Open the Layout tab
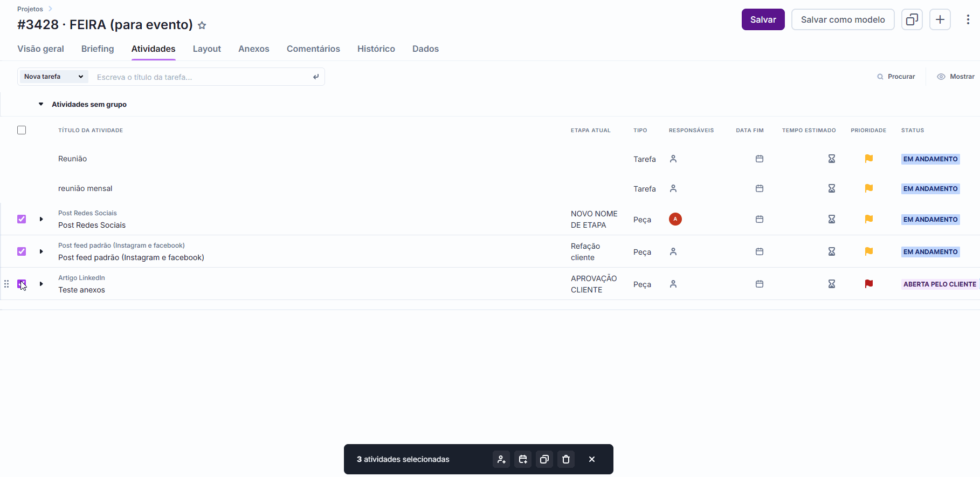The image size is (980, 477). [207, 49]
